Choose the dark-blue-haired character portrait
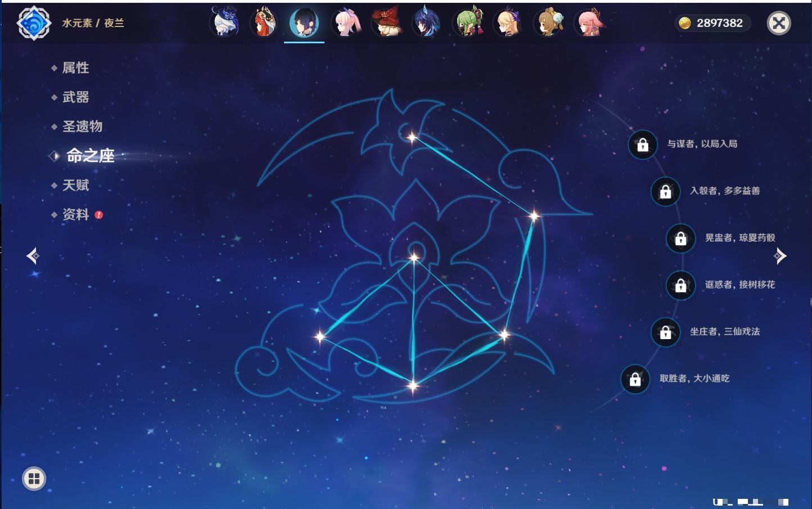This screenshot has width=812, height=509. coord(426,22)
